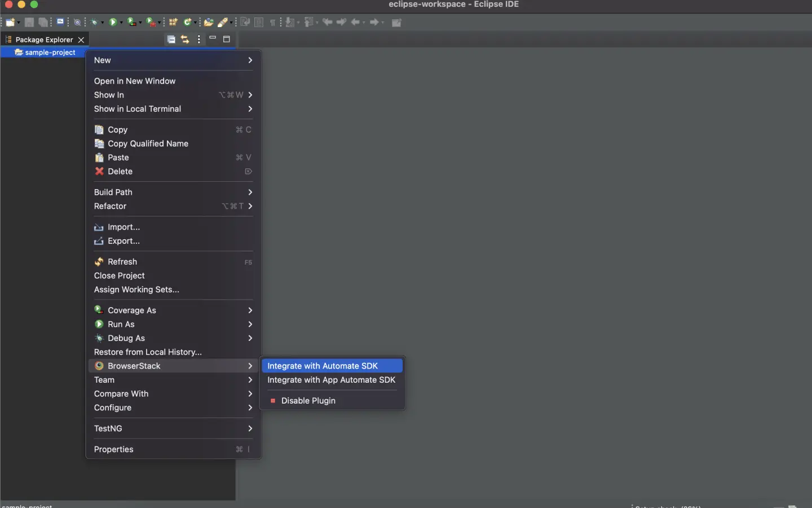
Task: Choose Close Project in the context menu
Action: pyautogui.click(x=120, y=275)
